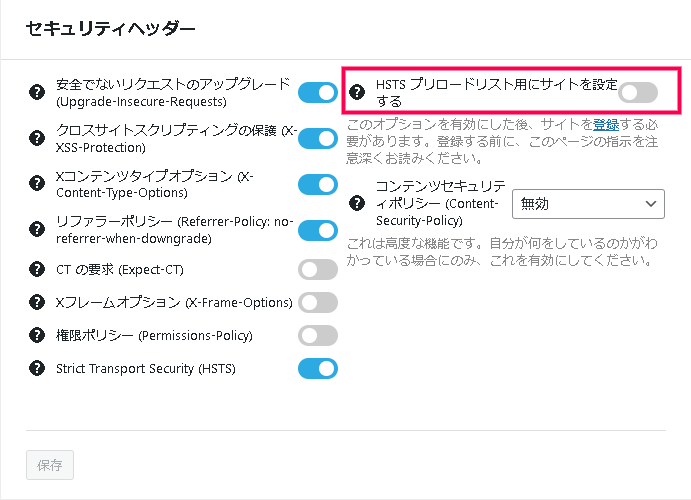Show help for Referrer-Policy setting

pos(37,229)
